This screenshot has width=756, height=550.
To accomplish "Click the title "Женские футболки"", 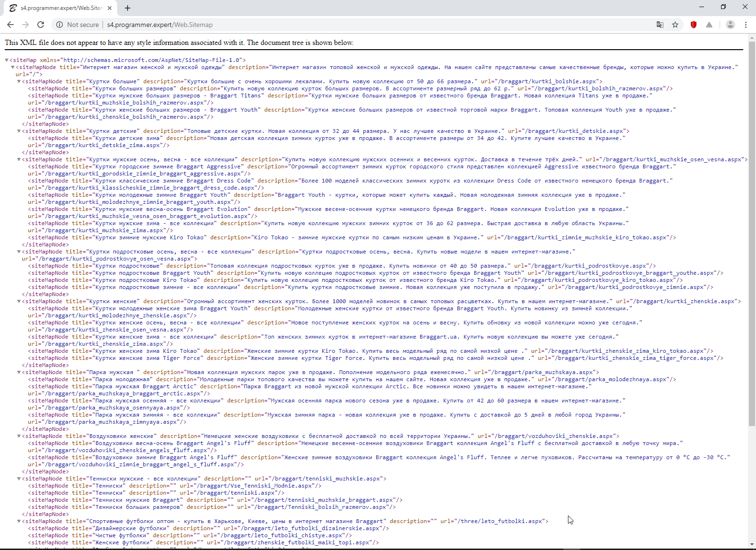I will pyautogui.click(x=122, y=542).
